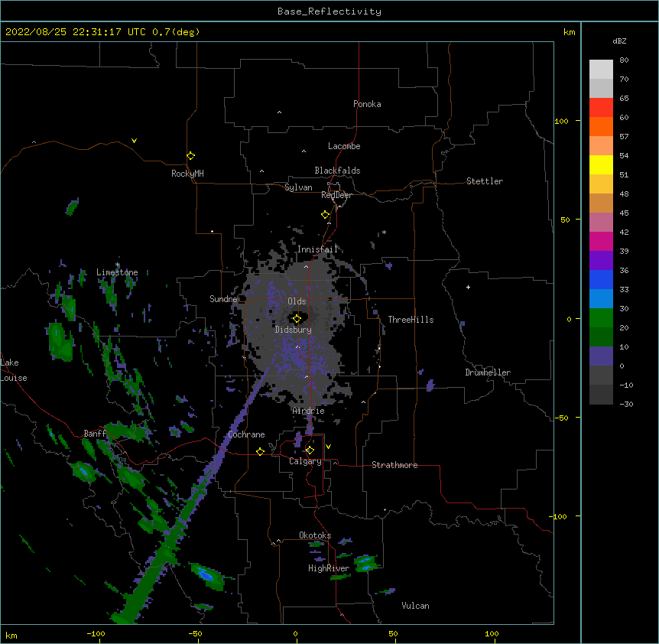Viewport: 659px width, 644px height.
Task: Click the Stettler city label
Action: 485,181
